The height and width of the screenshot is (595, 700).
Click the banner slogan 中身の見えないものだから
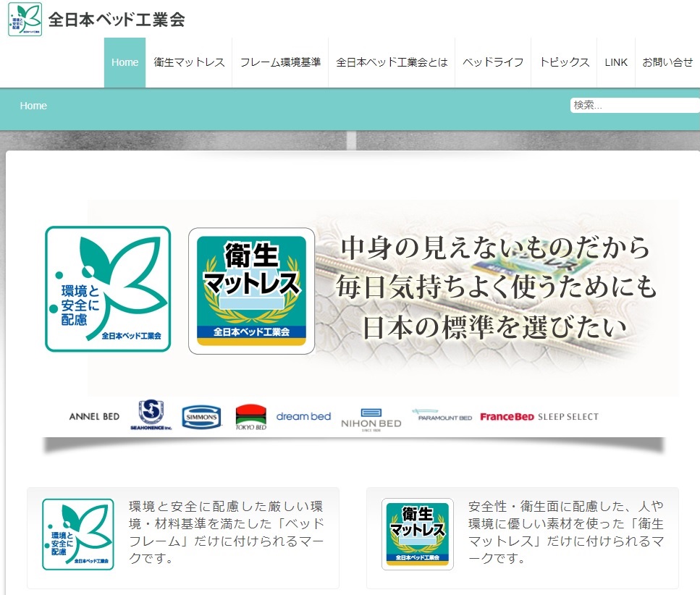(x=496, y=248)
